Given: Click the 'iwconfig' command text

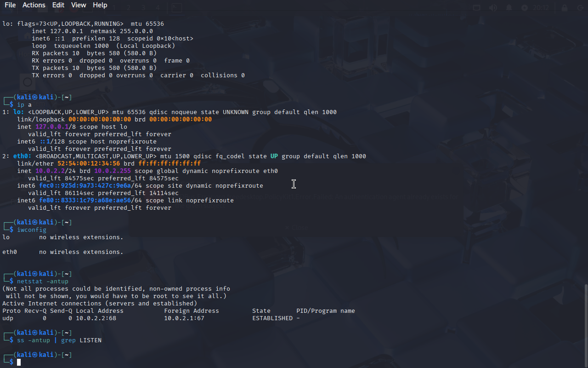Looking at the screenshot, I should [32, 230].
